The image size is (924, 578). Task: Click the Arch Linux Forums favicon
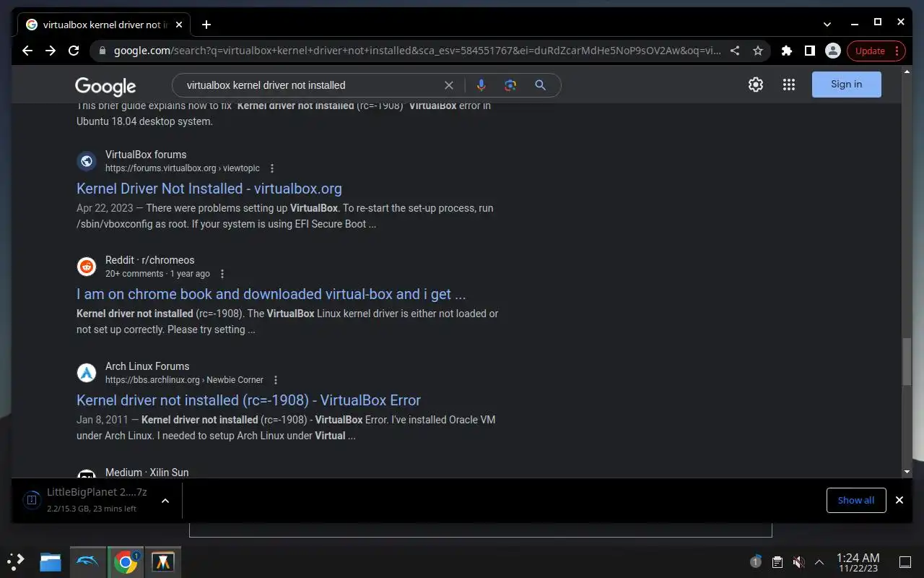coord(87,373)
